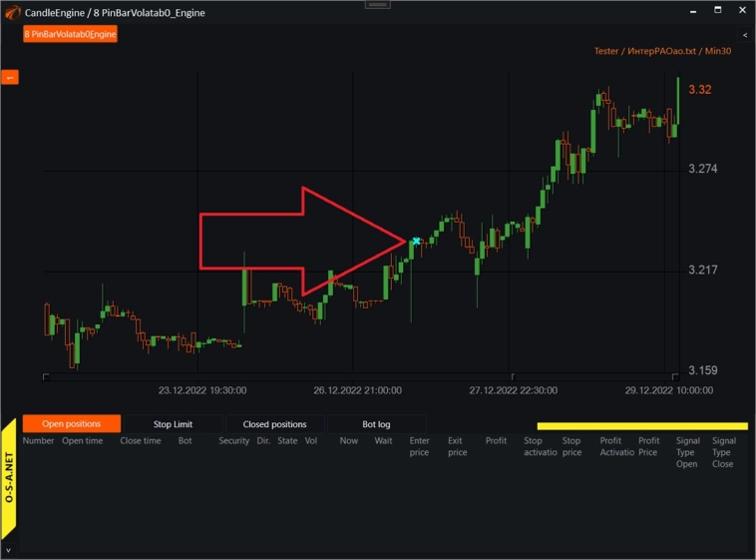Click the Signal Type Close column header
This screenshot has width=756, height=560.
pyautogui.click(x=723, y=452)
